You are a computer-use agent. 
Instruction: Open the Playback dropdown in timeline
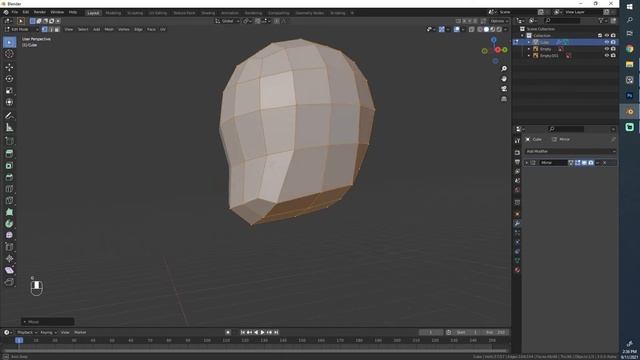coord(27,332)
